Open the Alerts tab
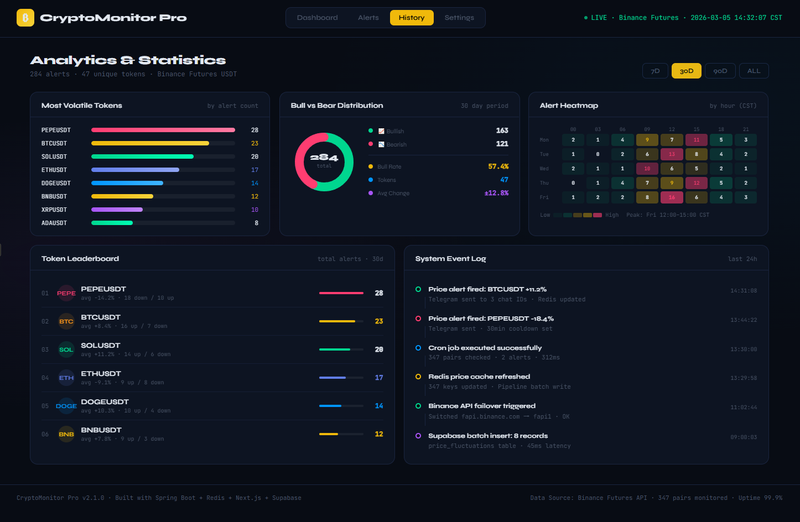 pyautogui.click(x=368, y=18)
